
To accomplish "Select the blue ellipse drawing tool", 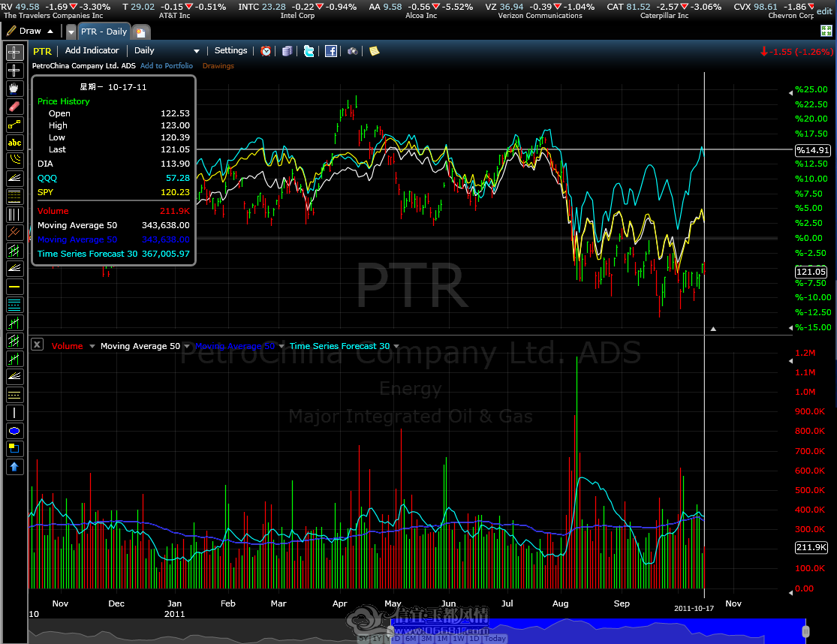I will (x=14, y=431).
